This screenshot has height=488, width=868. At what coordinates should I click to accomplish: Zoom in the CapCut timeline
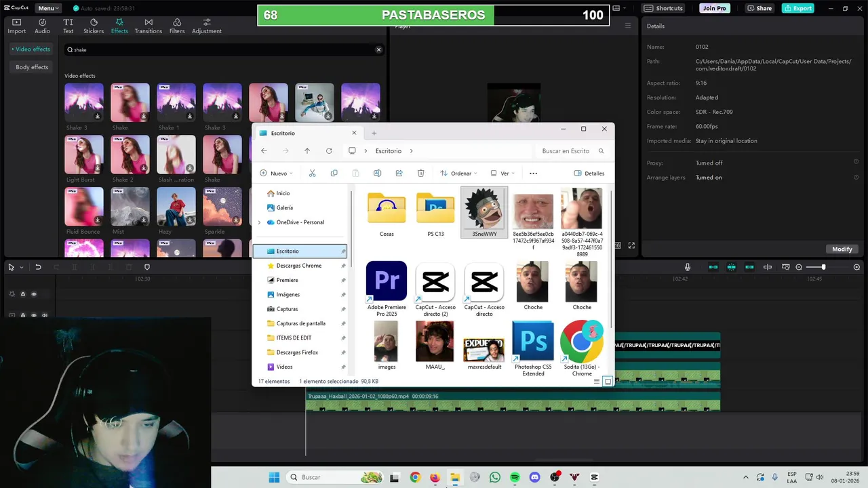point(856,267)
